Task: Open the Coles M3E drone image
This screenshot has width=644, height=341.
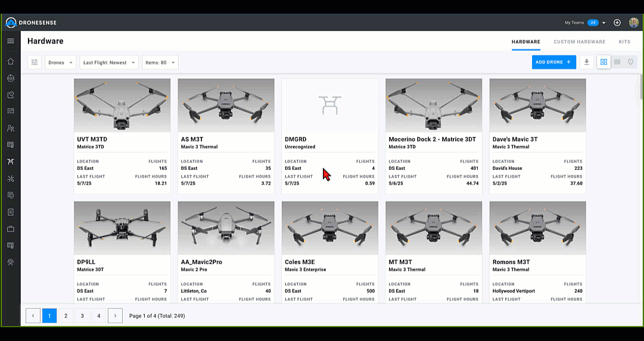Action: [x=330, y=228]
